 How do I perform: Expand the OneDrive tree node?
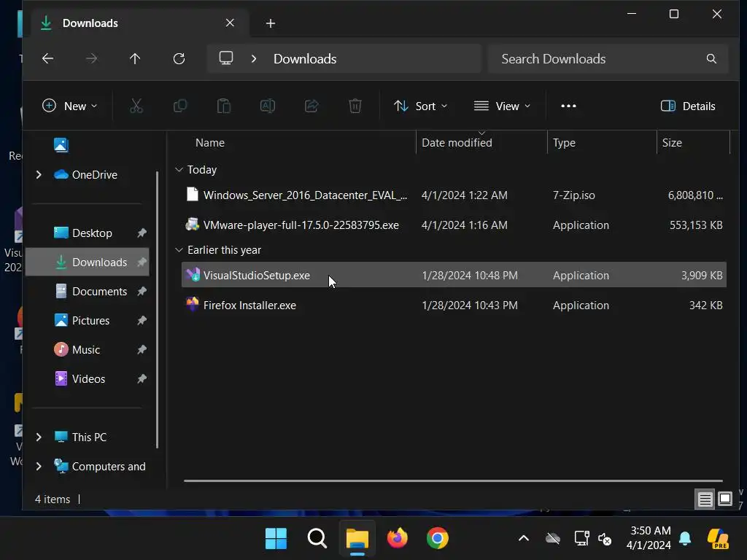click(39, 175)
